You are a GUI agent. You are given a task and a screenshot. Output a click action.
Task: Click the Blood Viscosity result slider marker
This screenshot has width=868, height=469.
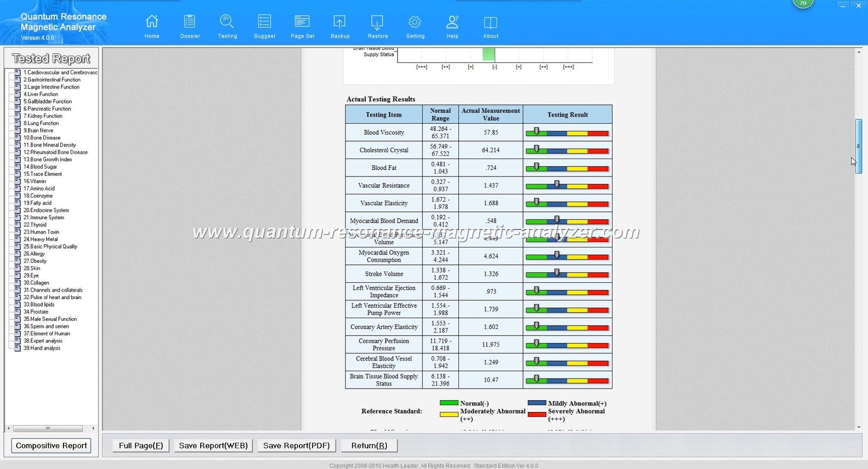537,131
